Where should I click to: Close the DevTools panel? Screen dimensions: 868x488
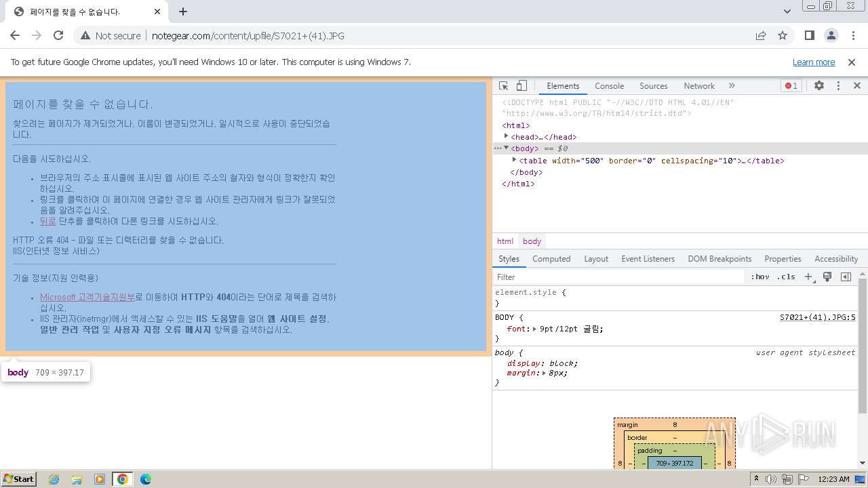click(x=857, y=85)
